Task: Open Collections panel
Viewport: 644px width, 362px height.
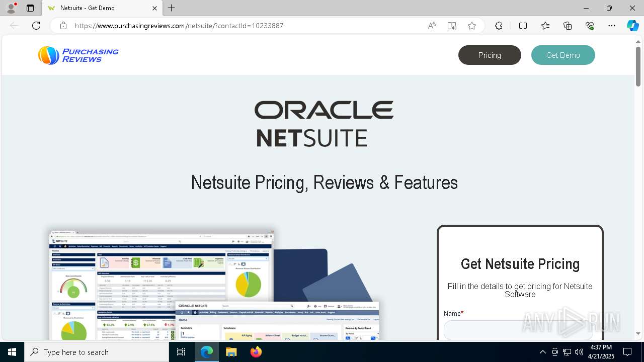Action: pos(568,26)
